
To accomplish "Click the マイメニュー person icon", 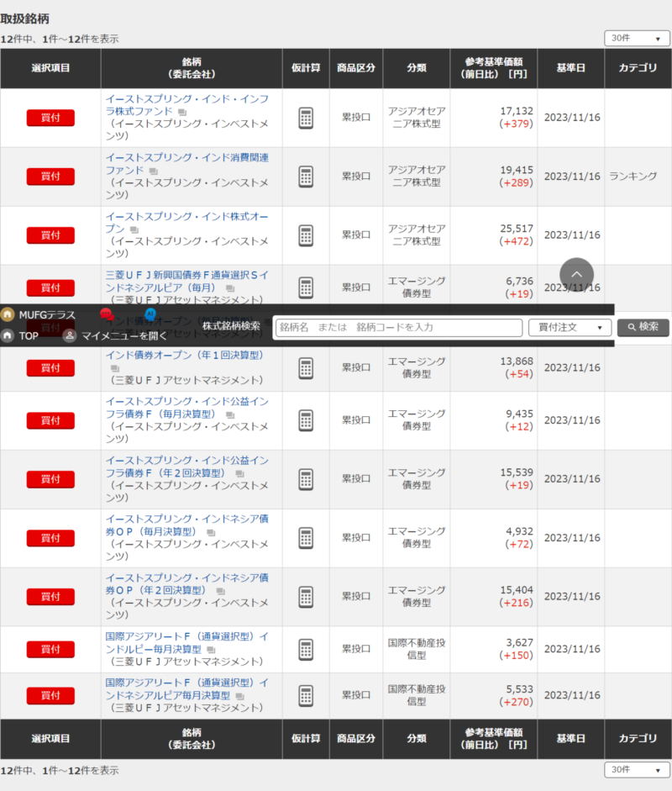I will pyautogui.click(x=70, y=335).
